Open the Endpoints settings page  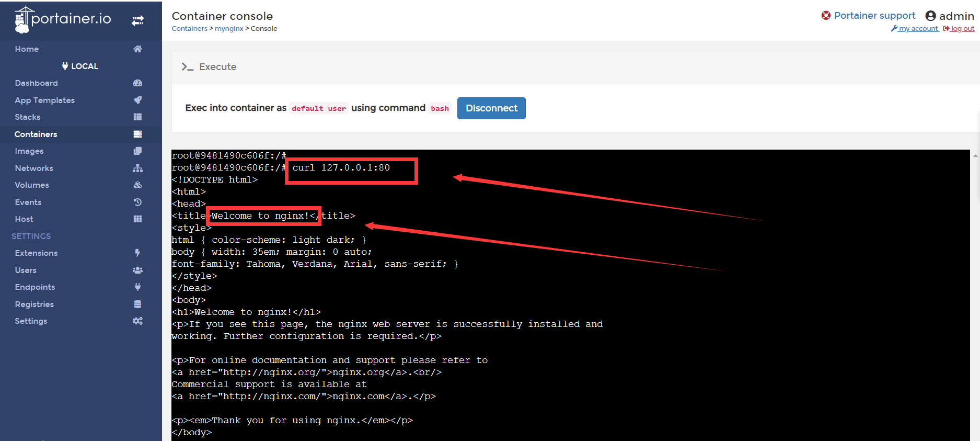(x=35, y=287)
